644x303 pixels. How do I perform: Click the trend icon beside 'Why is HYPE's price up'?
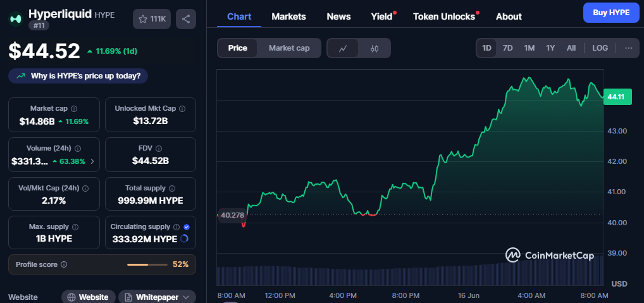pyautogui.click(x=20, y=76)
